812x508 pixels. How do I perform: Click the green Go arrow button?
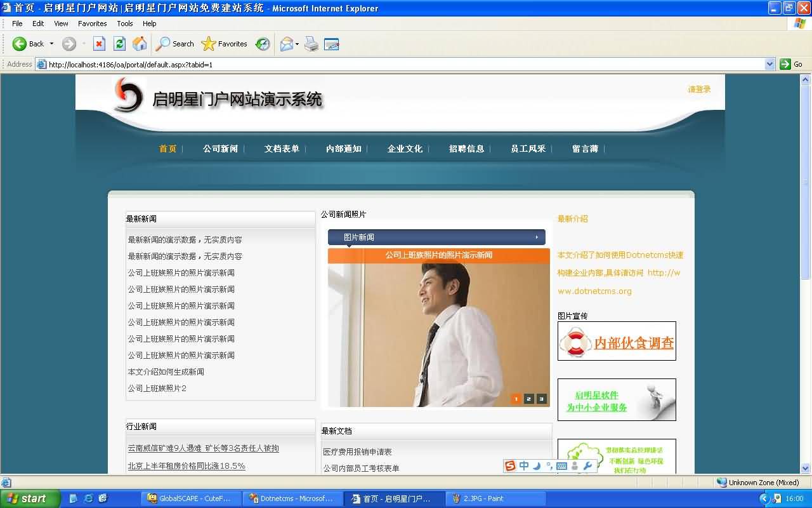pos(785,64)
